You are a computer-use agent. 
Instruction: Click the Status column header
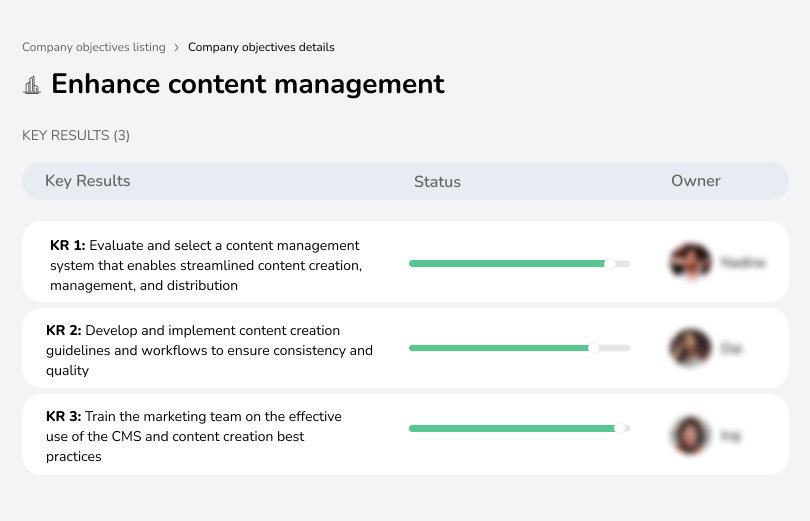[x=437, y=182]
